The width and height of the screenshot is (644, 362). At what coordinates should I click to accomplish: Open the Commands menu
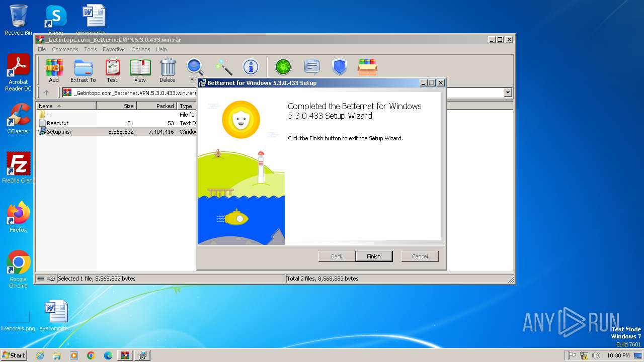click(65, 49)
